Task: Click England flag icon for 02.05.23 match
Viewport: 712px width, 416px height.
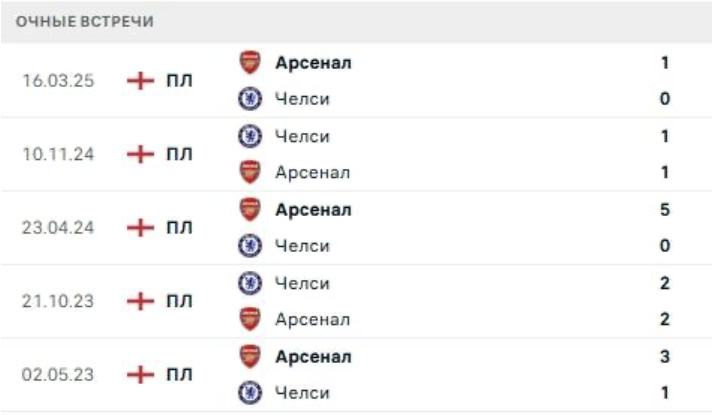Action: [x=142, y=375]
